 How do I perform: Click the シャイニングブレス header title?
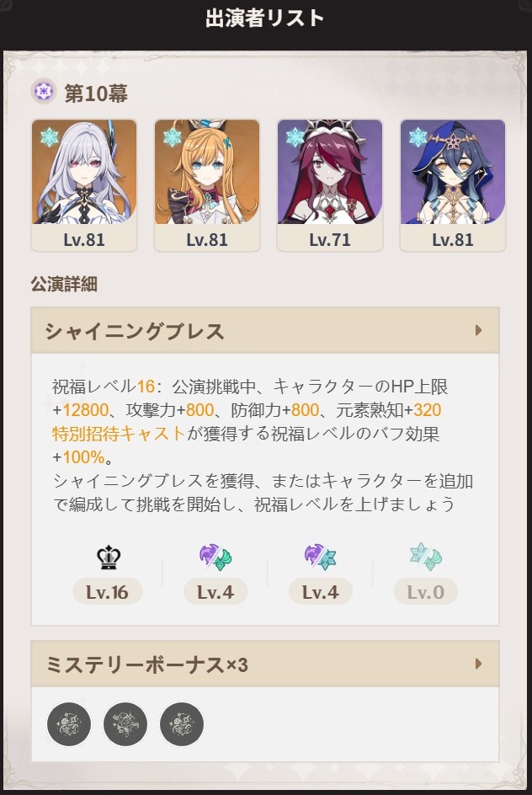tap(135, 332)
